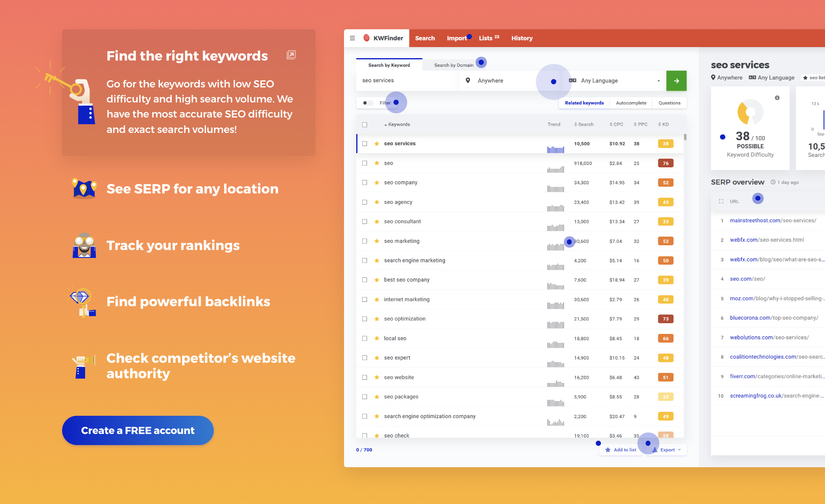Sort by Keywords column
The height and width of the screenshot is (504, 825).
click(x=397, y=125)
